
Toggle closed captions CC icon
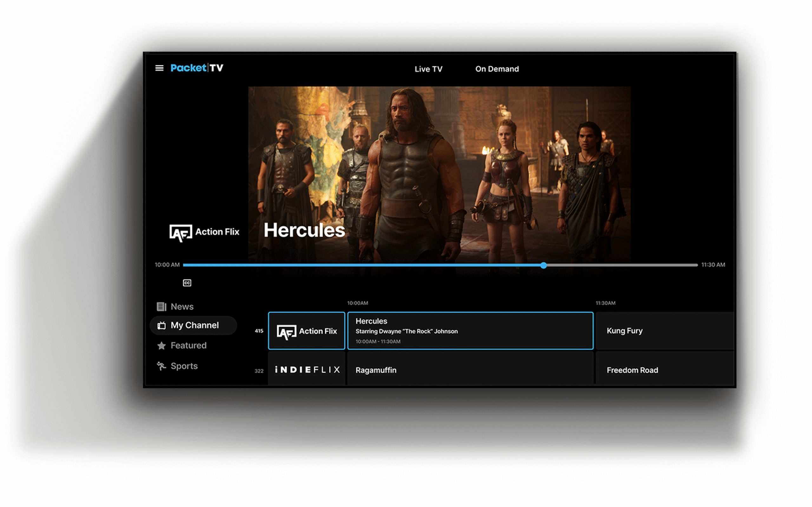click(187, 283)
